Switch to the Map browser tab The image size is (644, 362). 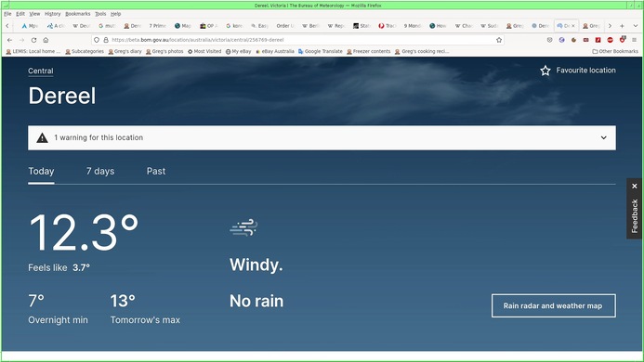pyautogui.click(x=183, y=25)
